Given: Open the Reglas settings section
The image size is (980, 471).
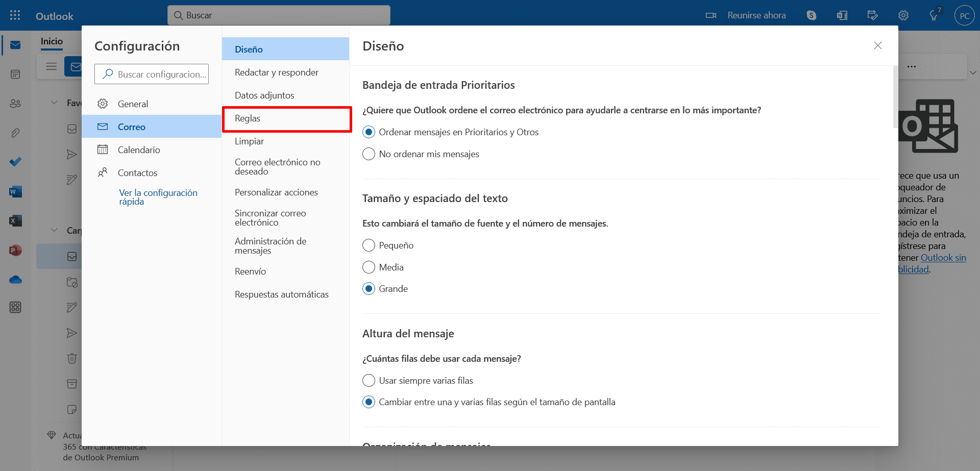Looking at the screenshot, I should point(287,119).
